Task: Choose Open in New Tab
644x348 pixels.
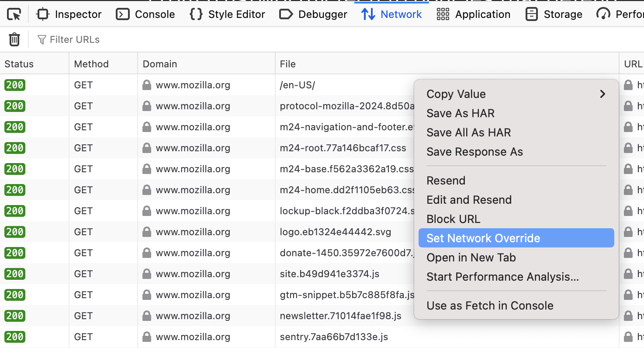Action: point(471,258)
